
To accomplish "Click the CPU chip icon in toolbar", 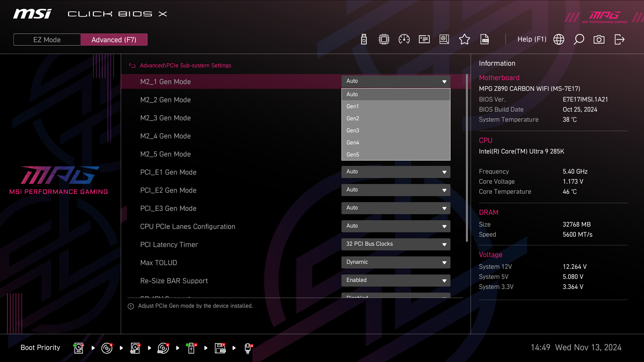I will [384, 40].
